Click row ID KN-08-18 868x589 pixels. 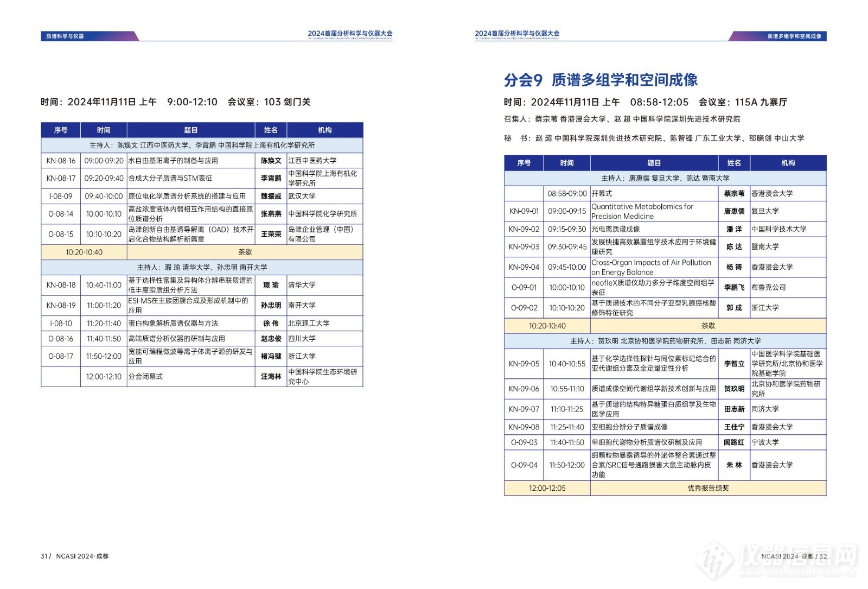click(61, 285)
